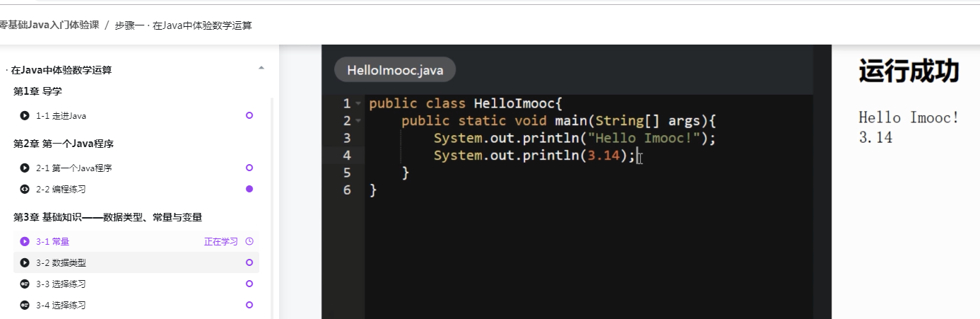Open the 零基础Java入门体验课 breadcrumb link
The width and height of the screenshot is (980, 319).
click(x=49, y=25)
